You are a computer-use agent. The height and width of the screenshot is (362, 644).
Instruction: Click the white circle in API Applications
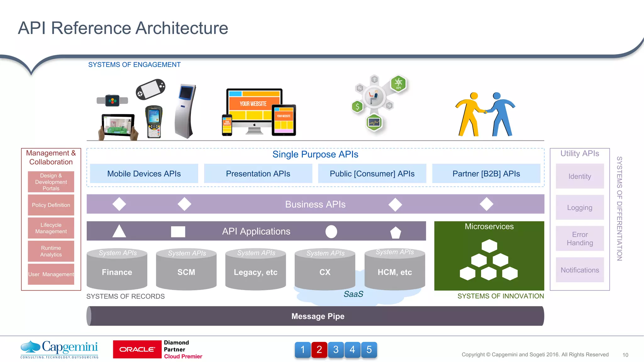tap(331, 232)
